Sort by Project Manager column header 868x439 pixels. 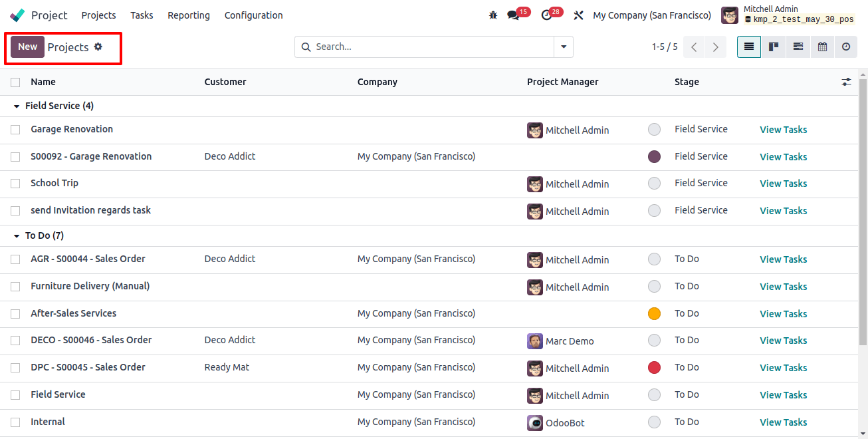pos(563,82)
